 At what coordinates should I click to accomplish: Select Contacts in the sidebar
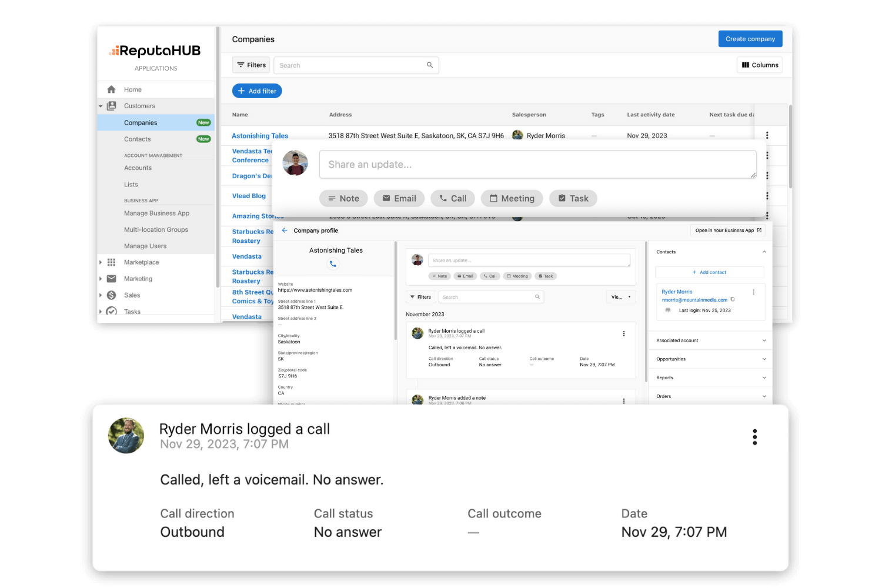(156, 139)
